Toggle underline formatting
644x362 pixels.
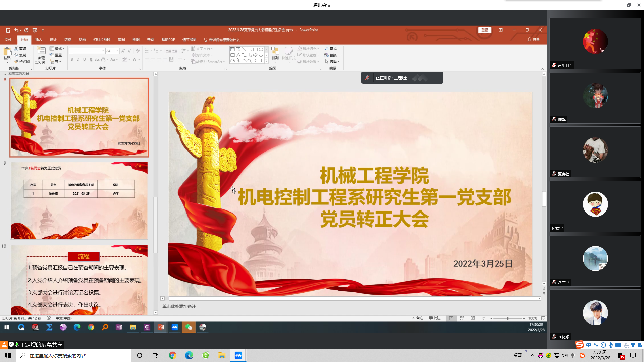pyautogui.click(x=84, y=59)
